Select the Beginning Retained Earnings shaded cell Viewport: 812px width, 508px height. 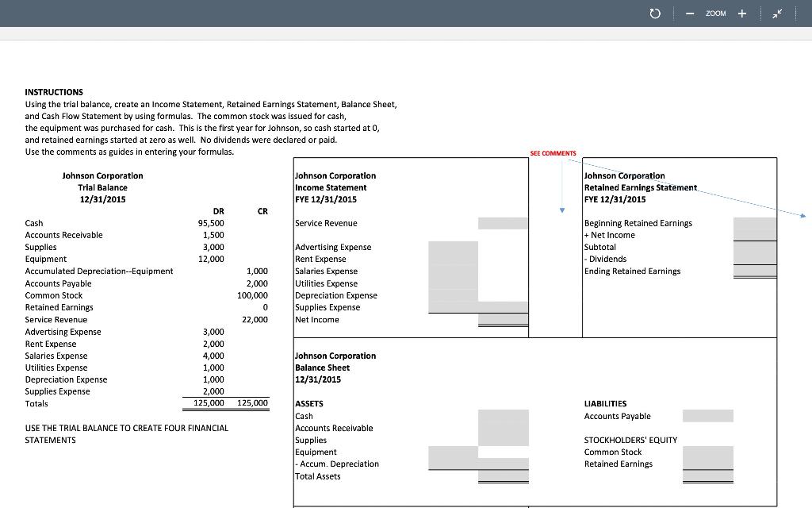[x=754, y=223]
